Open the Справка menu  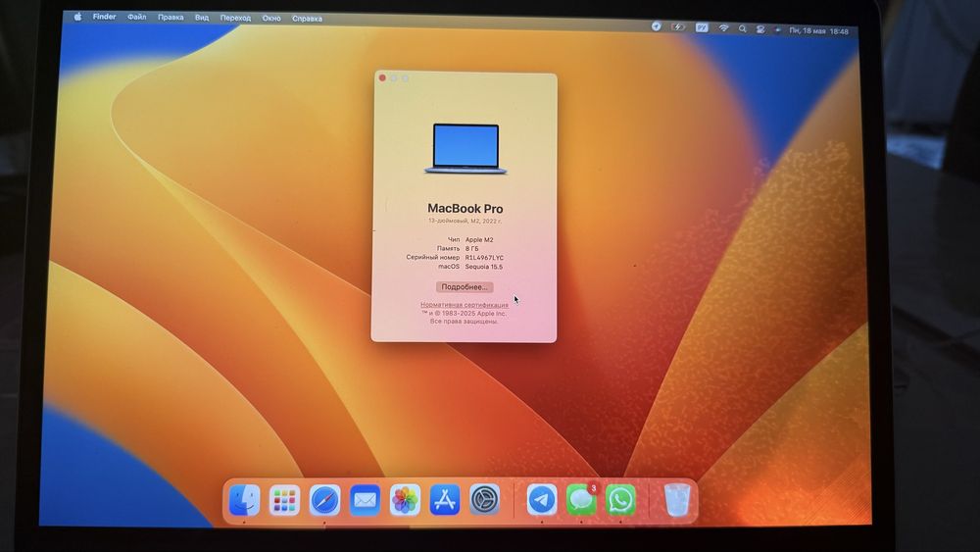(308, 19)
